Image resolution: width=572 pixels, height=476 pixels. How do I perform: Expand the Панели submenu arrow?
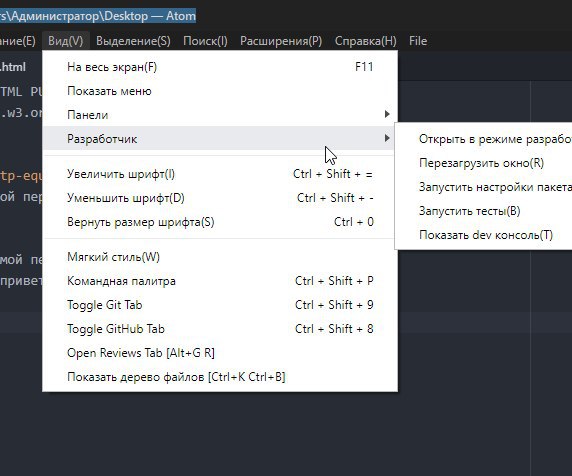tap(387, 115)
